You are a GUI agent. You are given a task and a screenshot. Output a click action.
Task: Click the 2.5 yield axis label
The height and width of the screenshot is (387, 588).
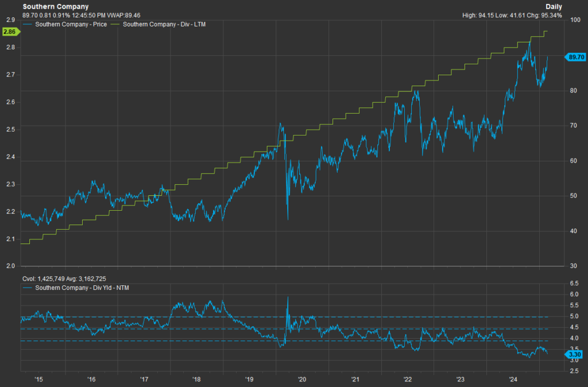[574, 371]
